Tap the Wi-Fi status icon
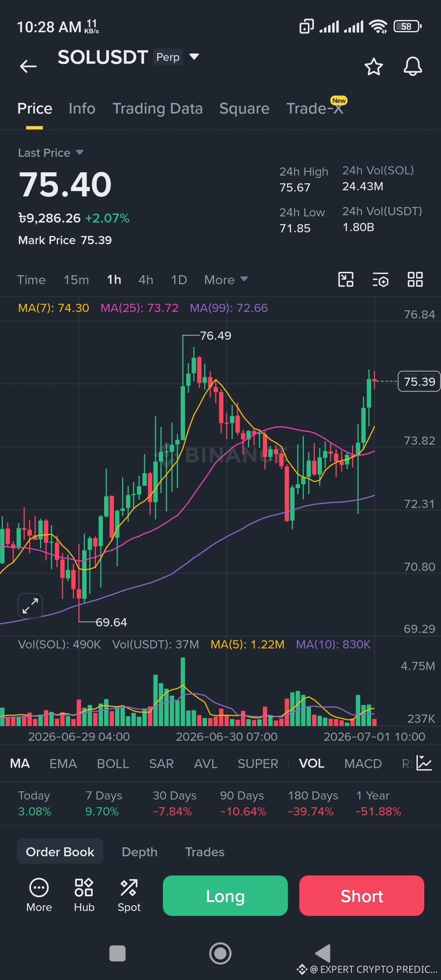Viewport: 441px width, 980px height. [378, 27]
